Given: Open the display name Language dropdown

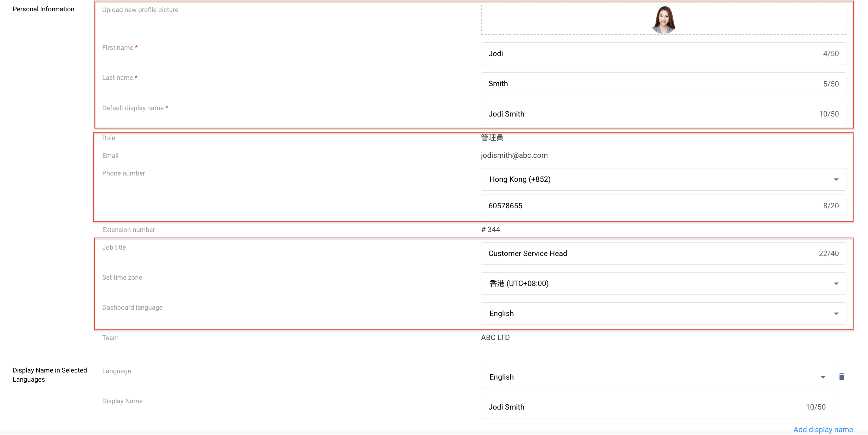Looking at the screenshot, I should 657,377.
